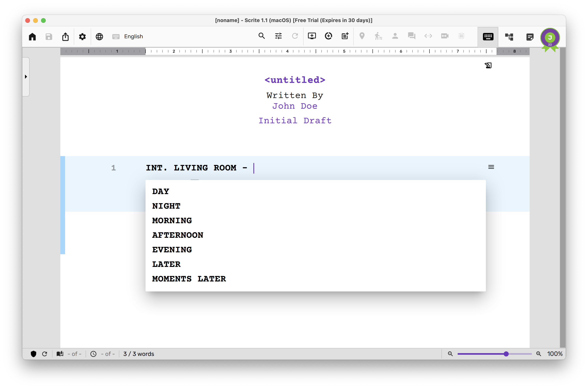The width and height of the screenshot is (588, 389).
Task: Click the circular add break icon
Action: 328,36
